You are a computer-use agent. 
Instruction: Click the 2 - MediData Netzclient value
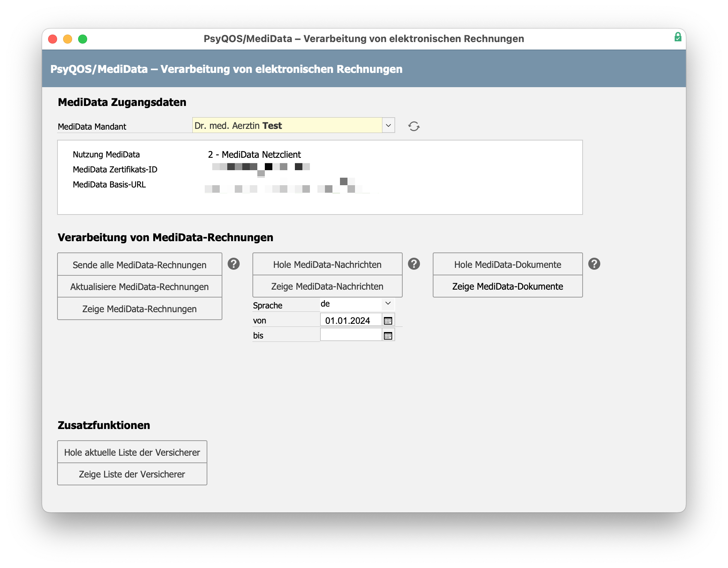point(254,154)
